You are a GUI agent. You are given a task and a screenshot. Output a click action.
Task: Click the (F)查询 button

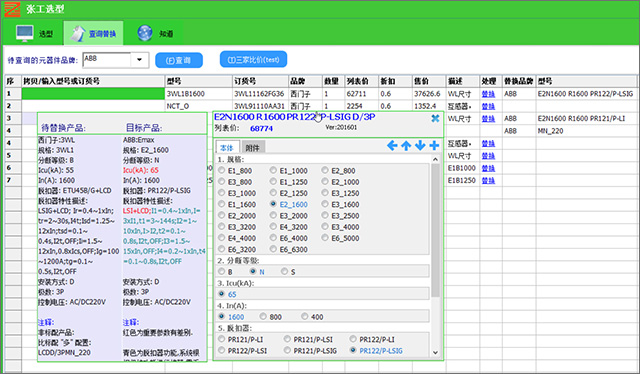[179, 60]
